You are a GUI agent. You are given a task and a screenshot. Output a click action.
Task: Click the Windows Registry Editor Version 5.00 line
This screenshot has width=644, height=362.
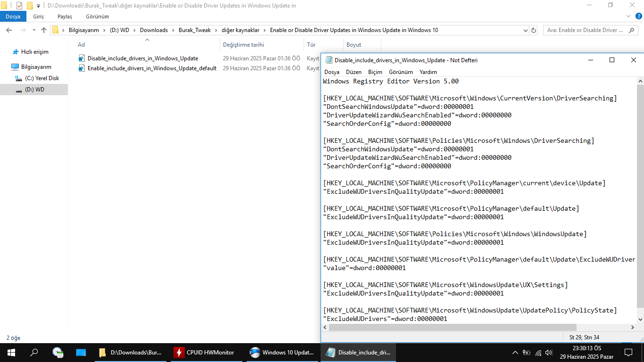pyautogui.click(x=391, y=81)
